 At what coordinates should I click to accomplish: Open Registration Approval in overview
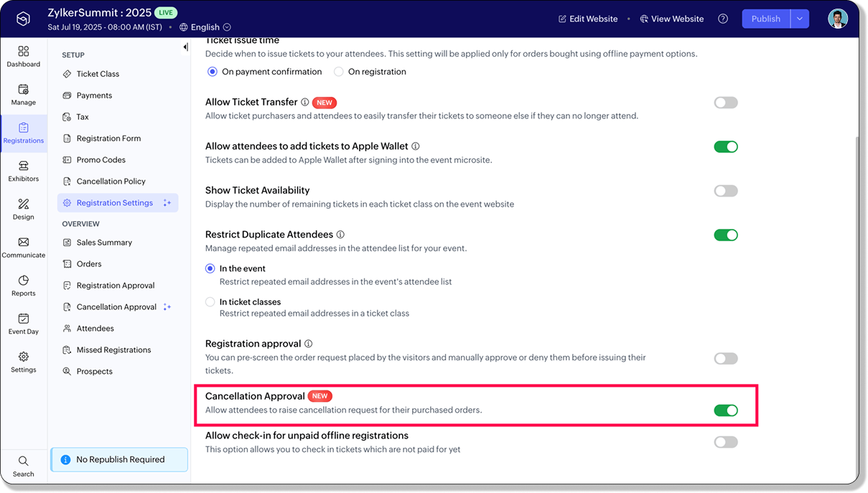108,286
